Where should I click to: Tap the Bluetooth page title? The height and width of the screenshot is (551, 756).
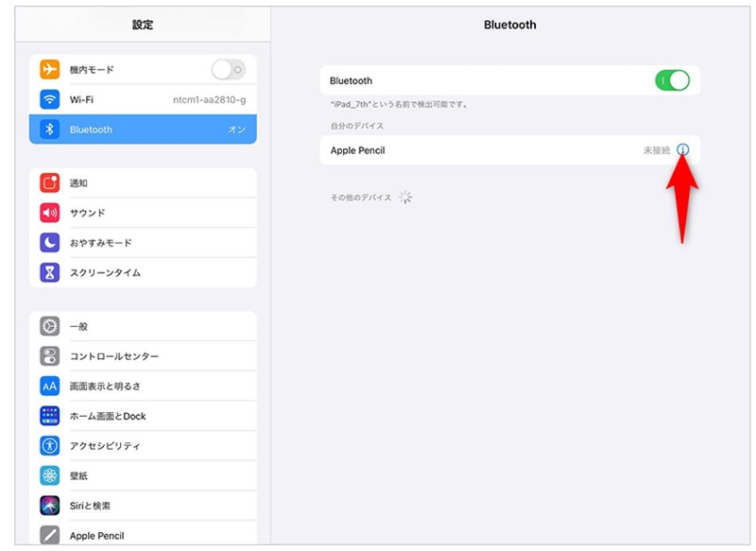[x=509, y=25]
